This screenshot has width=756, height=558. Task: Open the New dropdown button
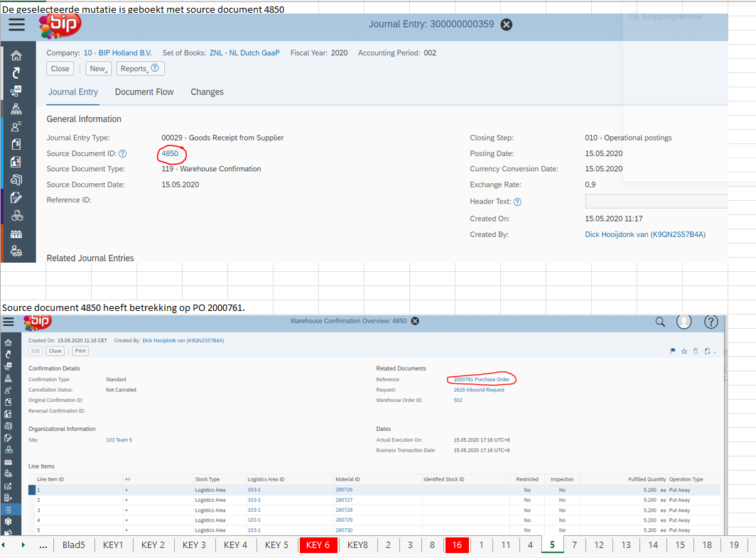(98, 68)
